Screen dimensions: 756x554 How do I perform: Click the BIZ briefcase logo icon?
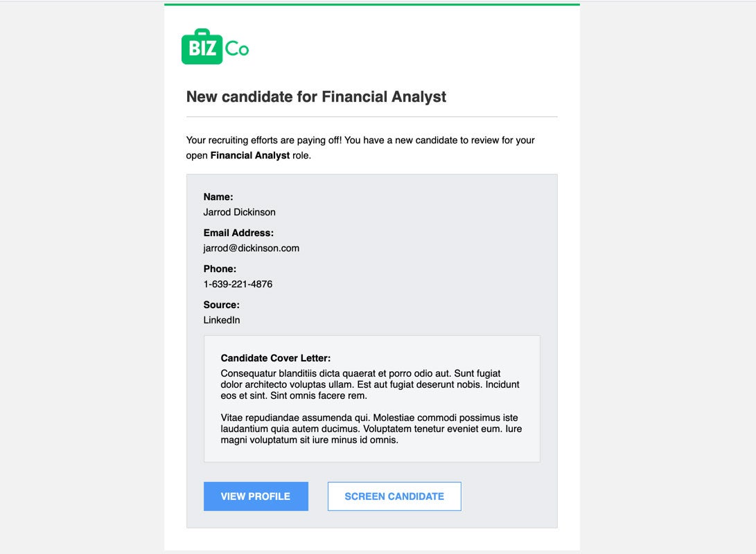point(202,46)
